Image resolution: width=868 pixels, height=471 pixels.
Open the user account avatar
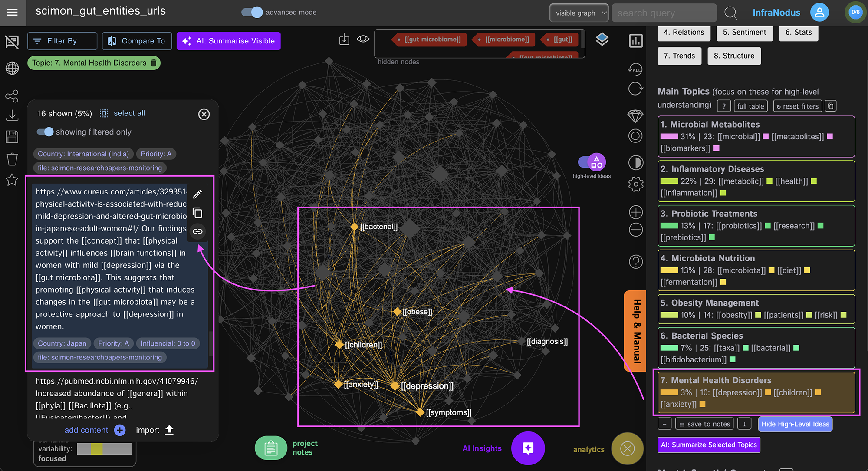[x=819, y=12]
